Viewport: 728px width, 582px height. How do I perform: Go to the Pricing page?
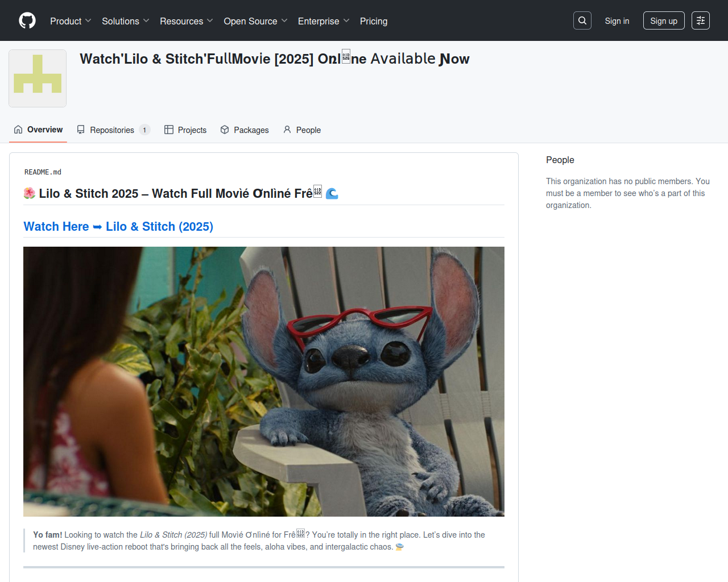click(374, 21)
